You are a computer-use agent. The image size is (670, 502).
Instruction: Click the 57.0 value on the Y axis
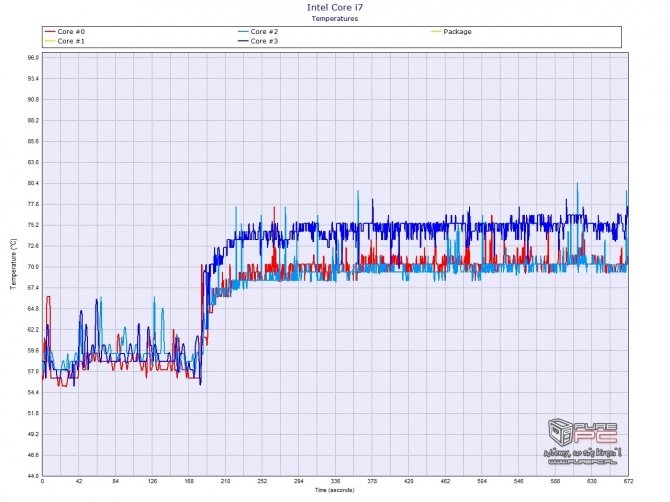coord(33,372)
